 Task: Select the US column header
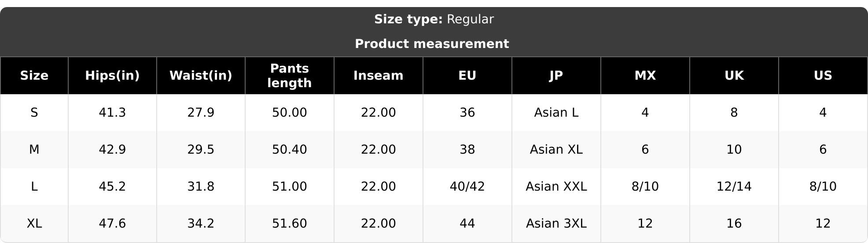[x=823, y=76]
